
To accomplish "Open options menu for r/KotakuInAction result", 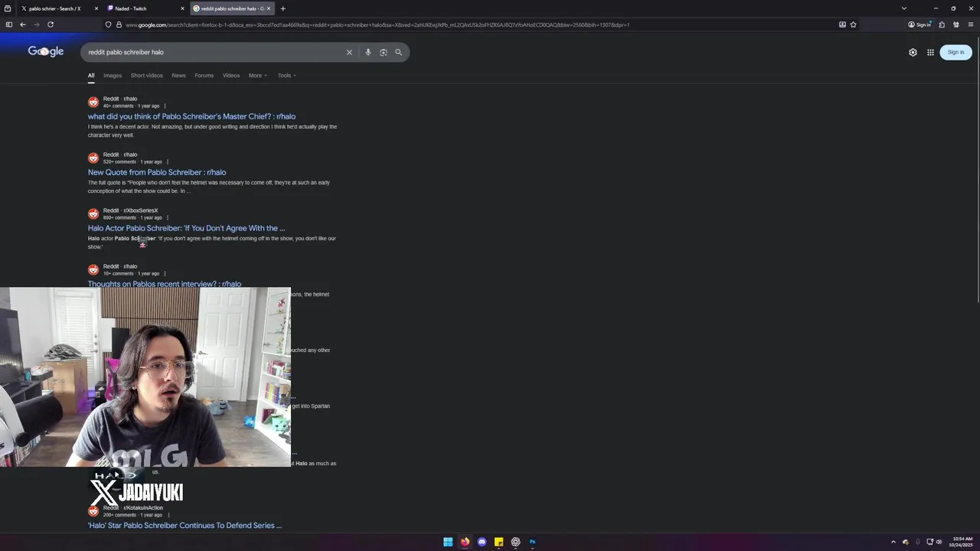I will click(x=167, y=515).
